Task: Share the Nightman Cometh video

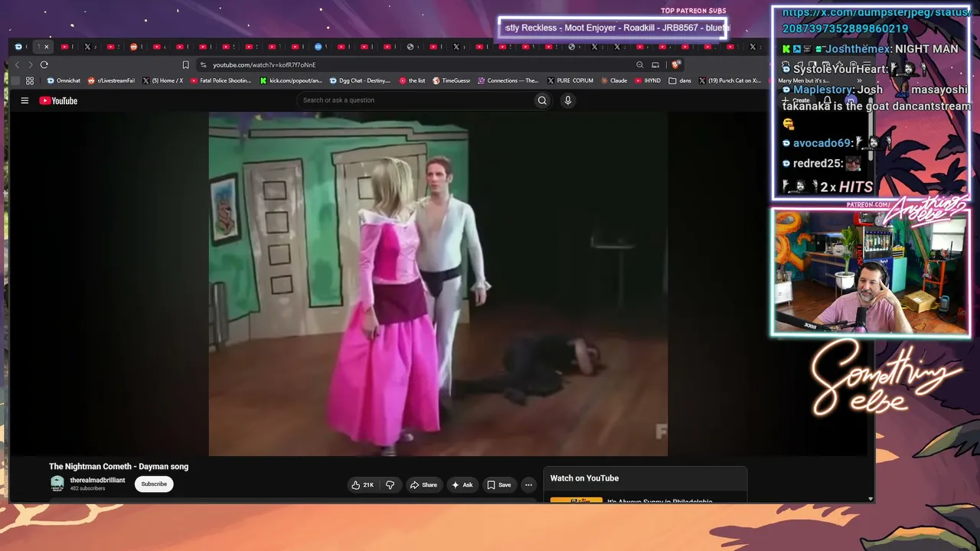Action: (423, 484)
